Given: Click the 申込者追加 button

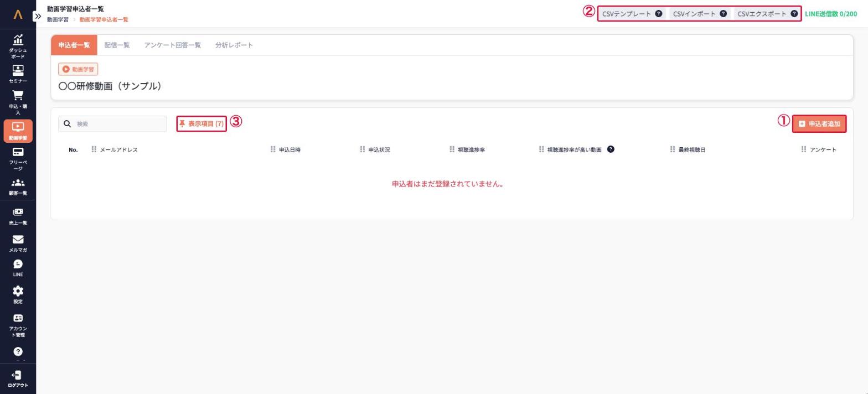Looking at the screenshot, I should coord(819,124).
